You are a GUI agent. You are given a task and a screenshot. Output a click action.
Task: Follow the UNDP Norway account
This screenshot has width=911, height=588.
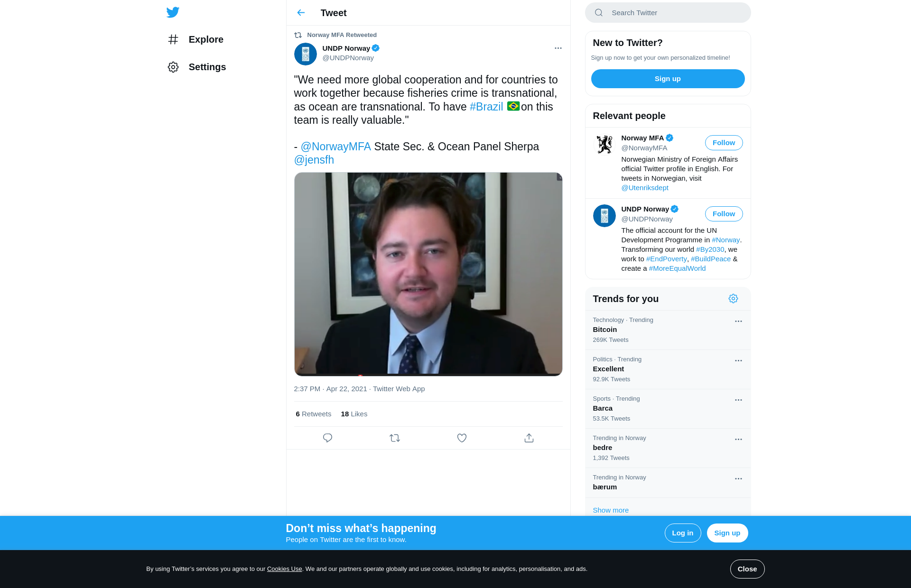(x=724, y=214)
